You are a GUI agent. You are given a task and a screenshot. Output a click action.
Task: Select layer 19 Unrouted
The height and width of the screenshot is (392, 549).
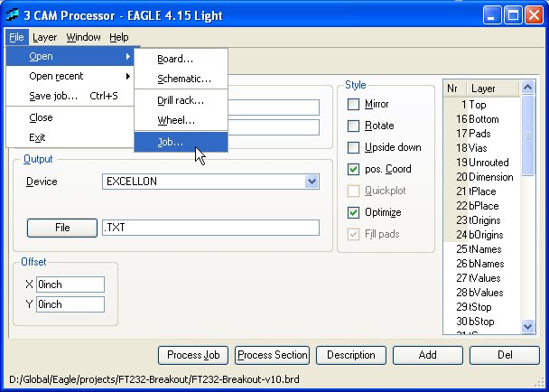(482, 163)
